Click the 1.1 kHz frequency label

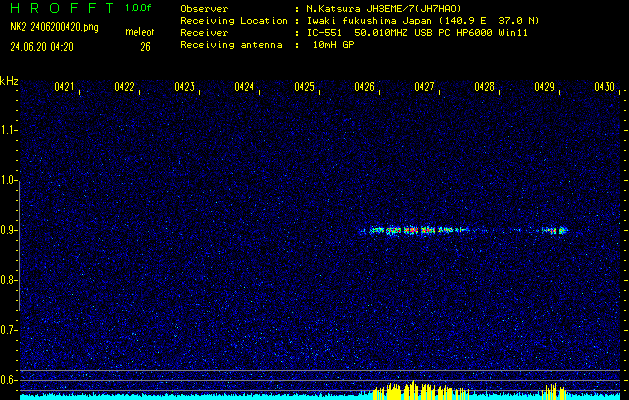click(x=8, y=130)
